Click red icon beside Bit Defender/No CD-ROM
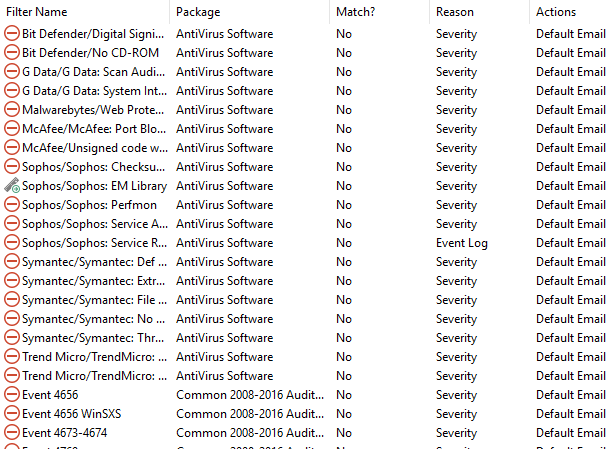 (x=12, y=52)
